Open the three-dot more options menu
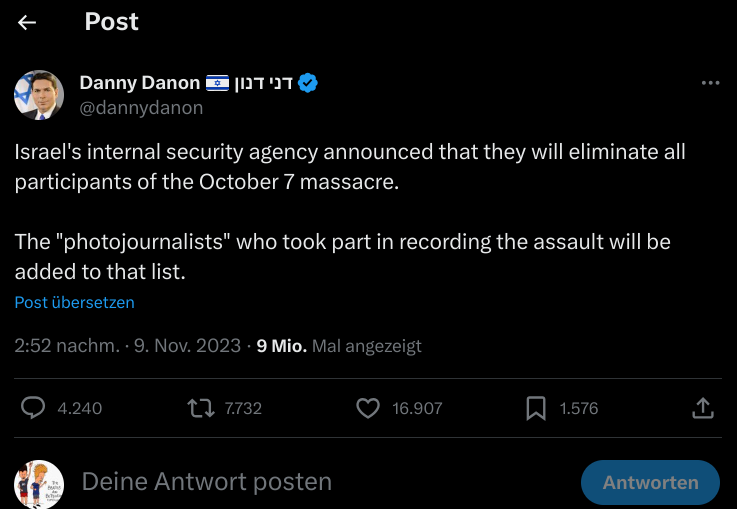The image size is (737, 509). [x=710, y=83]
